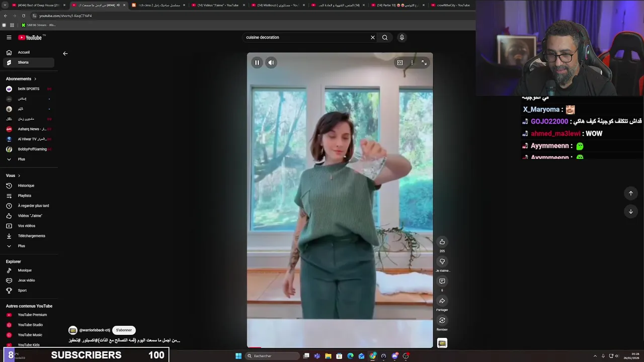The image size is (644, 362).
Task: Start voice search with microphone
Action: pyautogui.click(x=401, y=37)
